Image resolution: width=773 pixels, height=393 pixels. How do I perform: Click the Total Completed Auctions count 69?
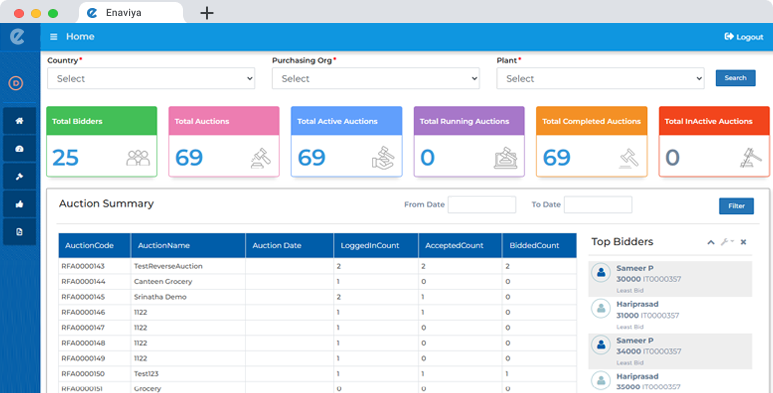pos(557,158)
